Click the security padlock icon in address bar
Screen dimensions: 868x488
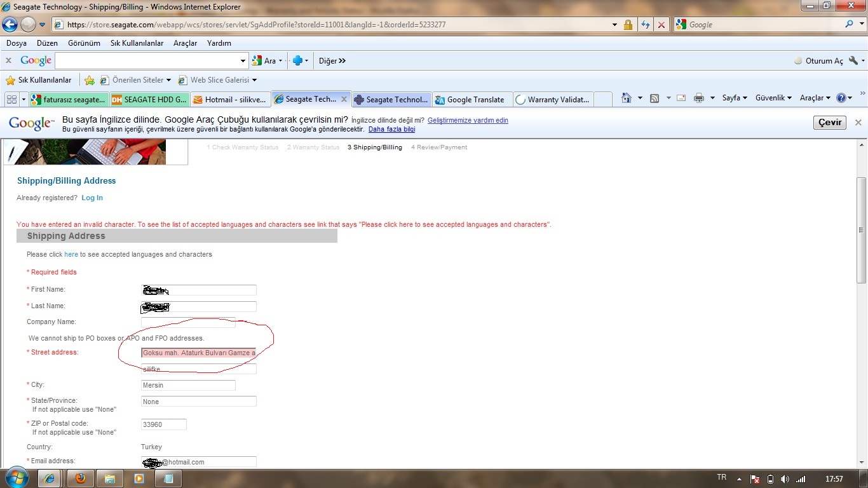pyautogui.click(x=628, y=25)
